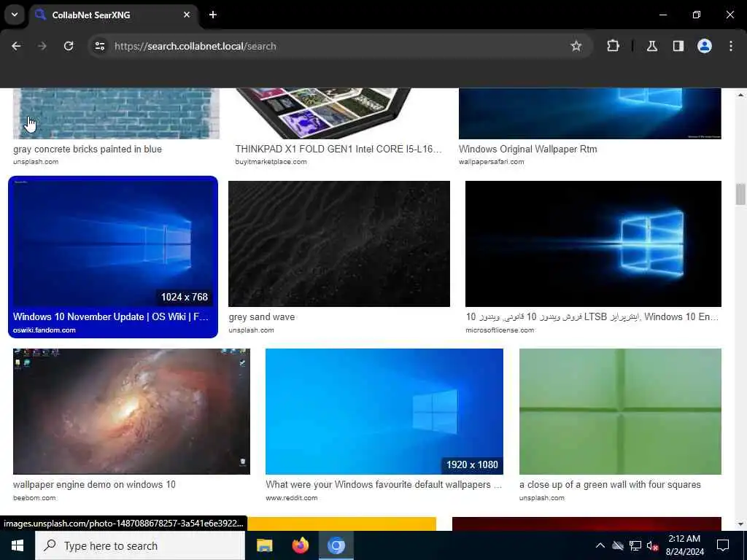Select the CollabNet SearXNG tab
The height and width of the screenshot is (560, 747).
coord(113,15)
